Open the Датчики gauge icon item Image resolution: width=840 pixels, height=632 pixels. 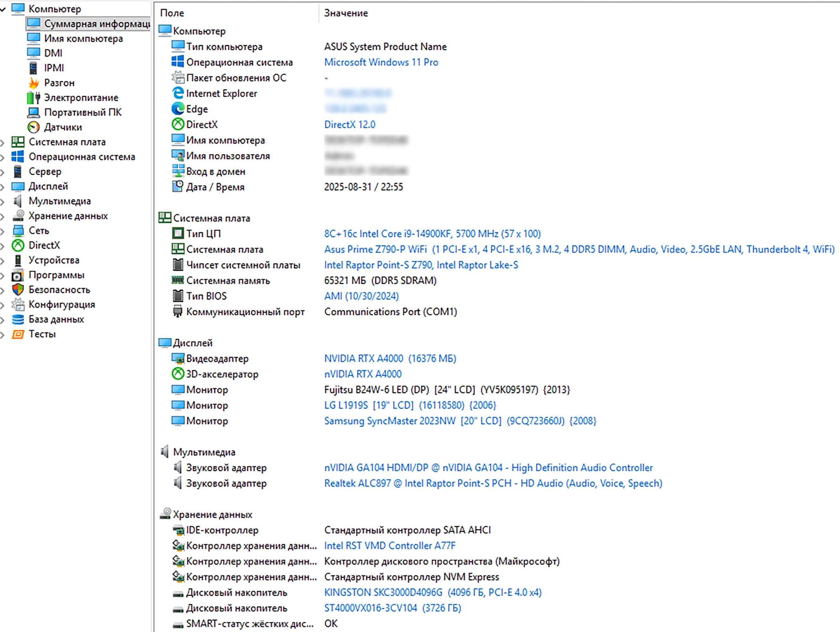coord(34,127)
